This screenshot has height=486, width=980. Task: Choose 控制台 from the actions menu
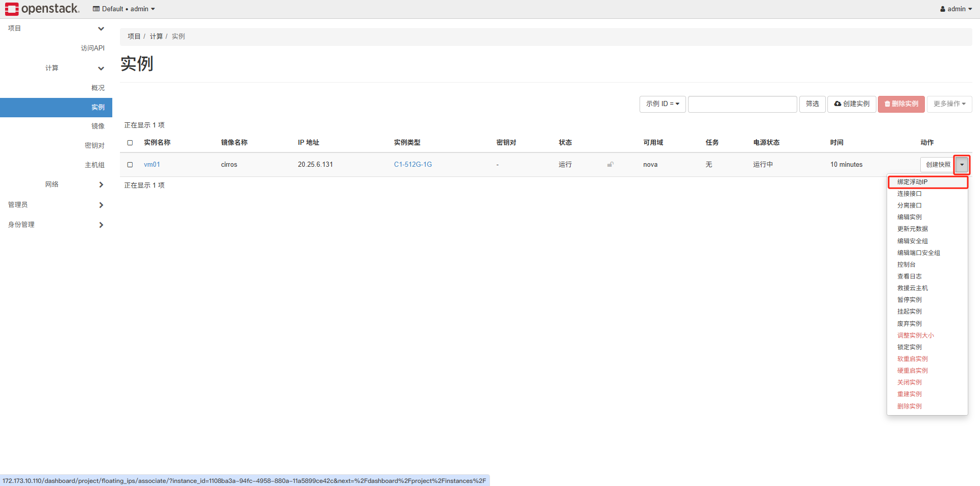tap(927, 265)
